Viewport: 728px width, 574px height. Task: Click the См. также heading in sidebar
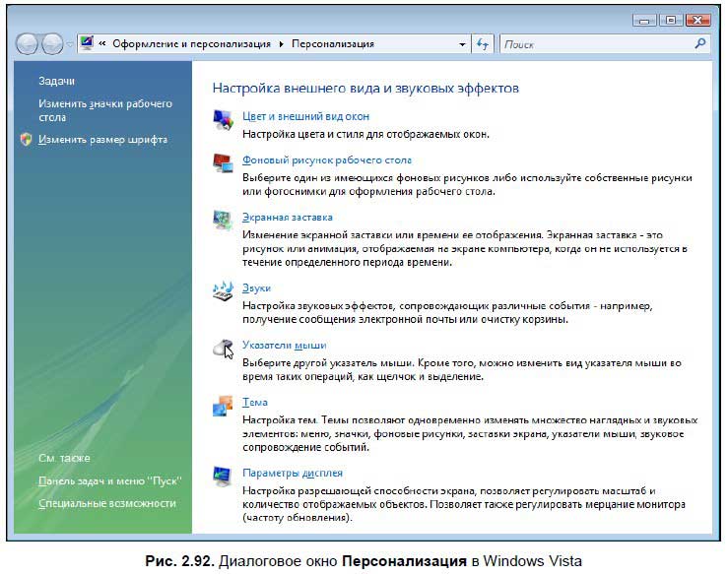click(64, 459)
